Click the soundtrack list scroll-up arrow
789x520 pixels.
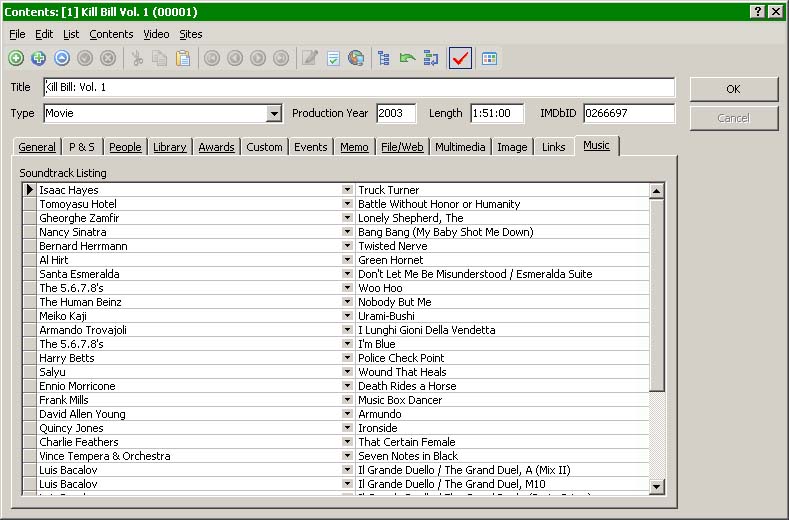(657, 191)
